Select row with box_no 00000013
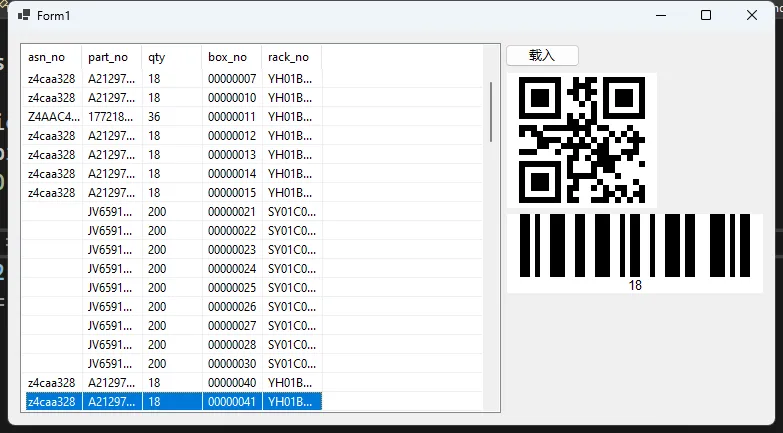 tap(172, 155)
